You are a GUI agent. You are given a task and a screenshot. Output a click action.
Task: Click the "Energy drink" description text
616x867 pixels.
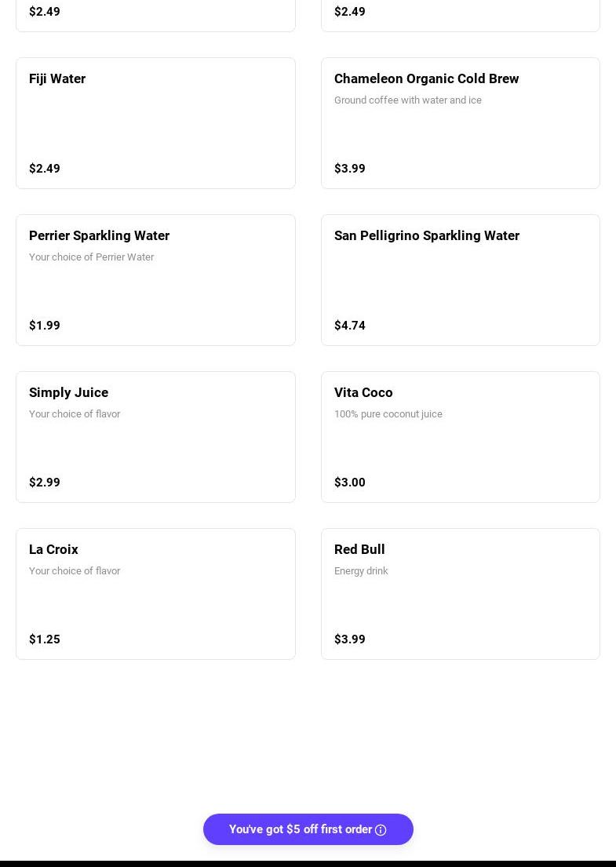tap(361, 571)
